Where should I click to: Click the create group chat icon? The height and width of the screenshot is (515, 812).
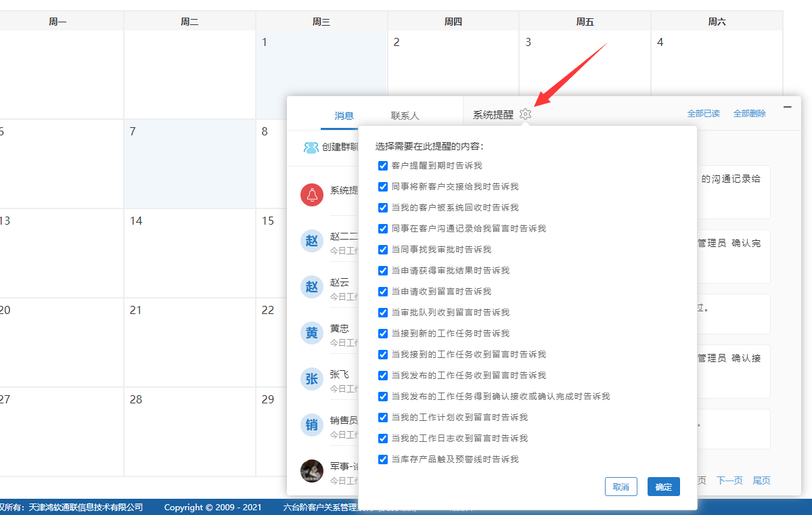coord(311,148)
